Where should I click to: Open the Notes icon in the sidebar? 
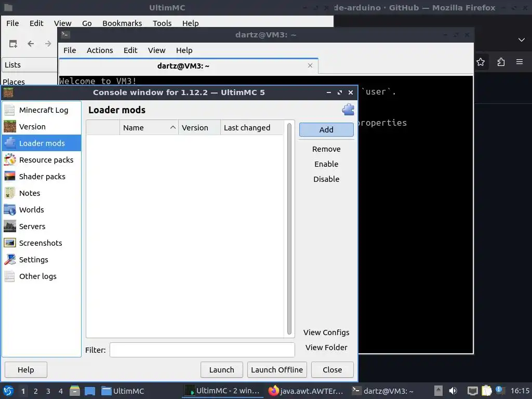(9, 193)
